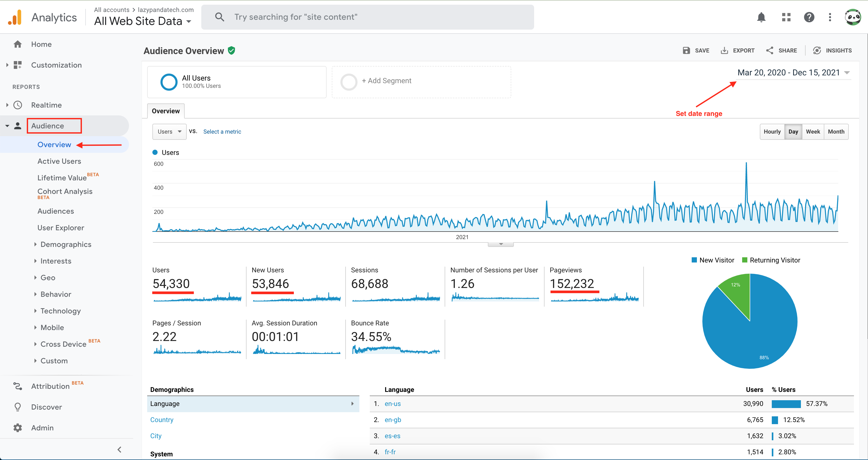868x460 pixels.
Task: Click the Discover lightbulb icon
Action: (x=17, y=407)
